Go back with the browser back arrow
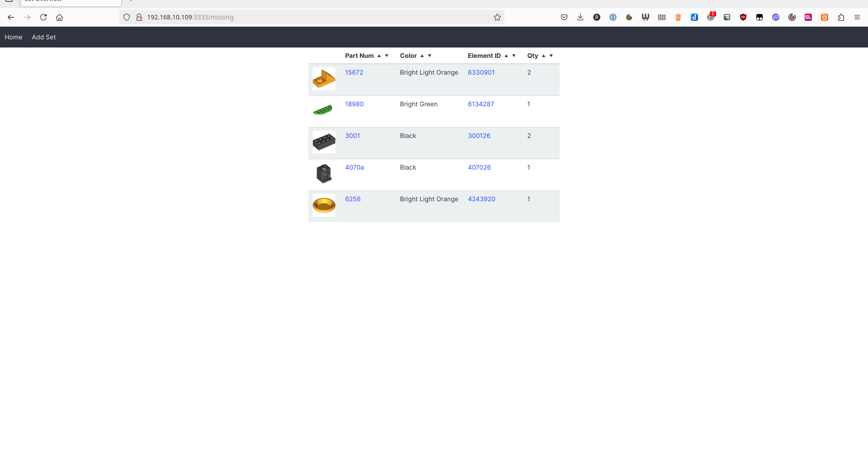The image size is (868, 464). (x=11, y=17)
